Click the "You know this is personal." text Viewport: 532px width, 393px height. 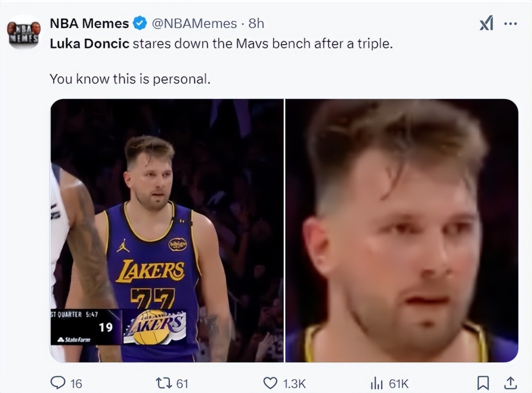(x=130, y=79)
